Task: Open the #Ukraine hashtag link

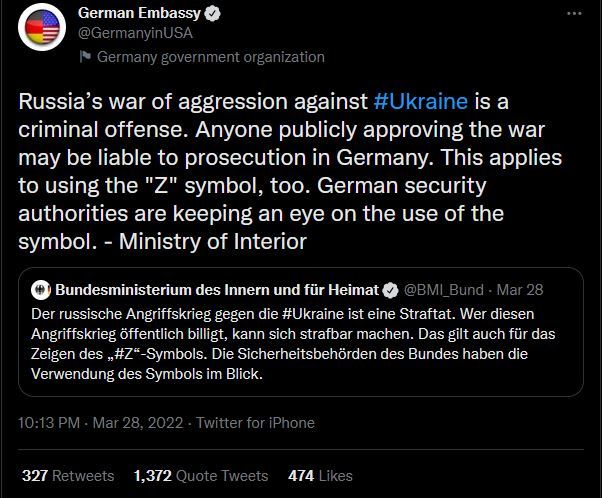Action: [x=420, y=101]
